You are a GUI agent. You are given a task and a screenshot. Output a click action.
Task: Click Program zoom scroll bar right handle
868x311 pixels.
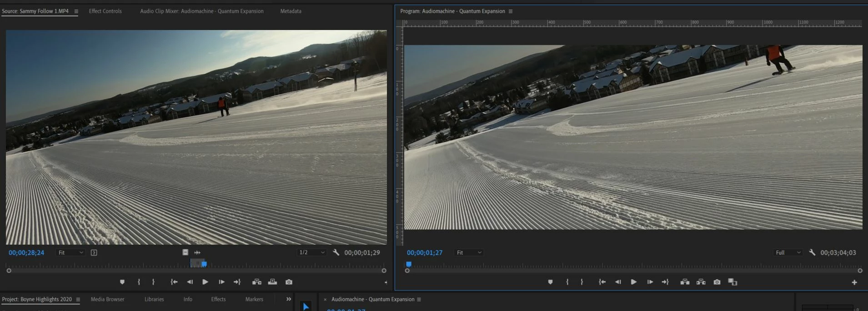[x=860, y=271]
